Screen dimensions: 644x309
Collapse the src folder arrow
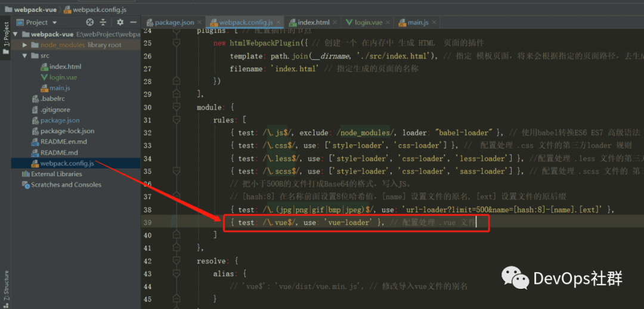tap(24, 56)
